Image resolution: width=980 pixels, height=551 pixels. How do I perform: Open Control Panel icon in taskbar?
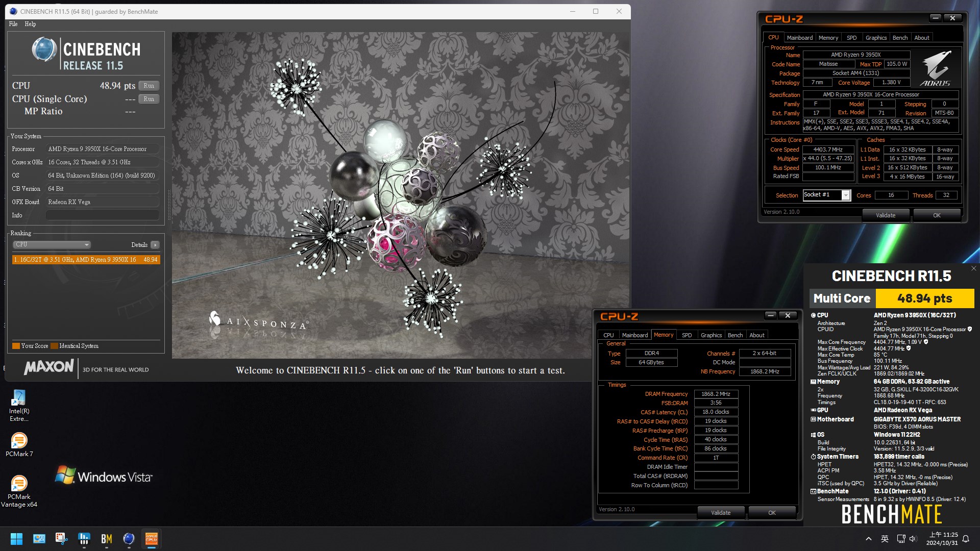point(39,539)
